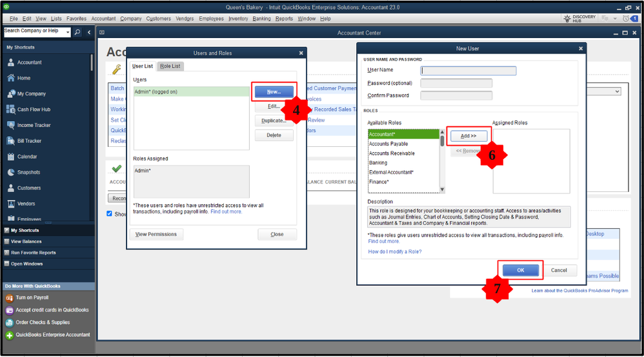The height and width of the screenshot is (357, 644).
Task: Click the wrench tools icon in Accountant Center
Action: point(117,70)
